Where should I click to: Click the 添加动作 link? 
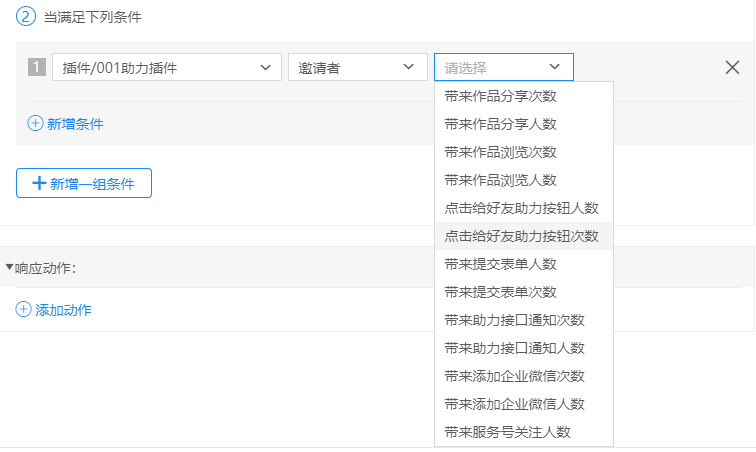click(x=63, y=310)
